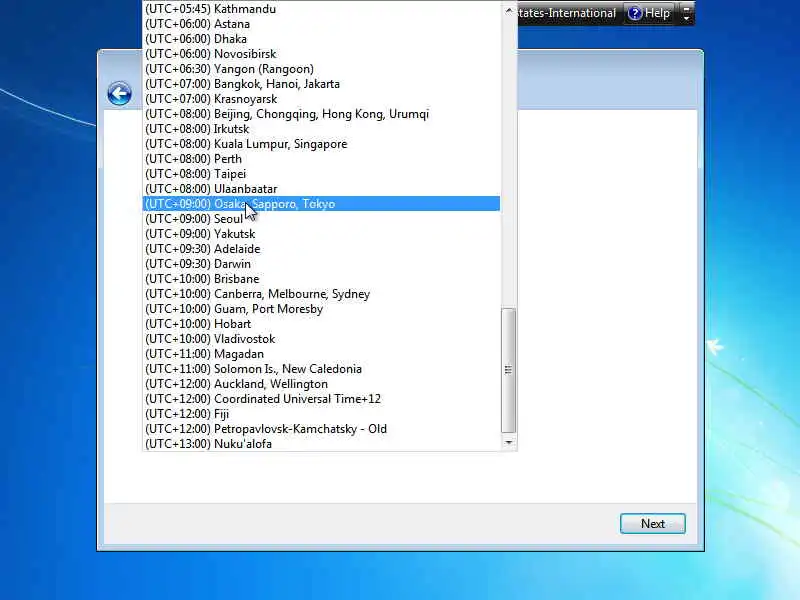Image resolution: width=800 pixels, height=600 pixels.
Task: Pick Solomon Is., New Caledonia
Action: [x=321, y=369]
